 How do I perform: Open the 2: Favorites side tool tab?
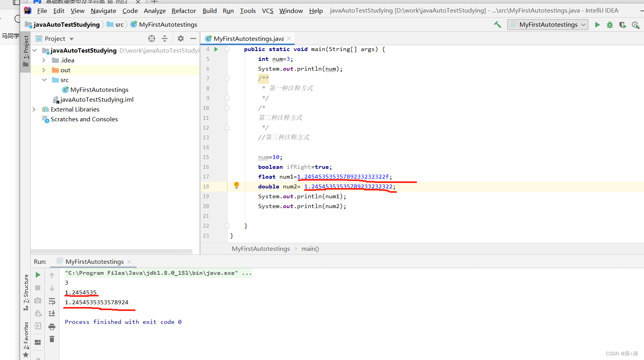click(26, 339)
